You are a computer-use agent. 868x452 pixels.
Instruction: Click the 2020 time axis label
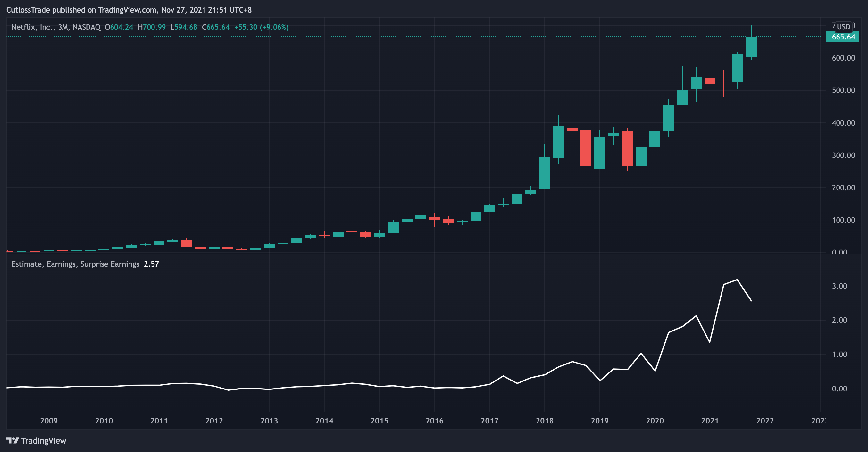(655, 421)
